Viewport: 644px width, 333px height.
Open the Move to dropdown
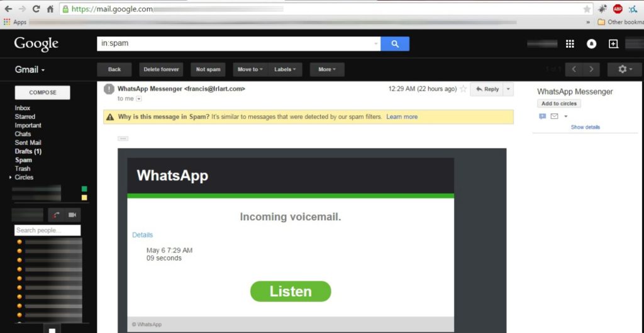250,69
